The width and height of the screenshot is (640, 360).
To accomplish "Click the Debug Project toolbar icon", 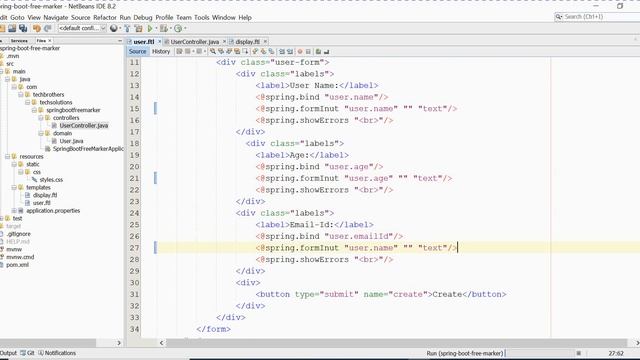I will pos(164,28).
